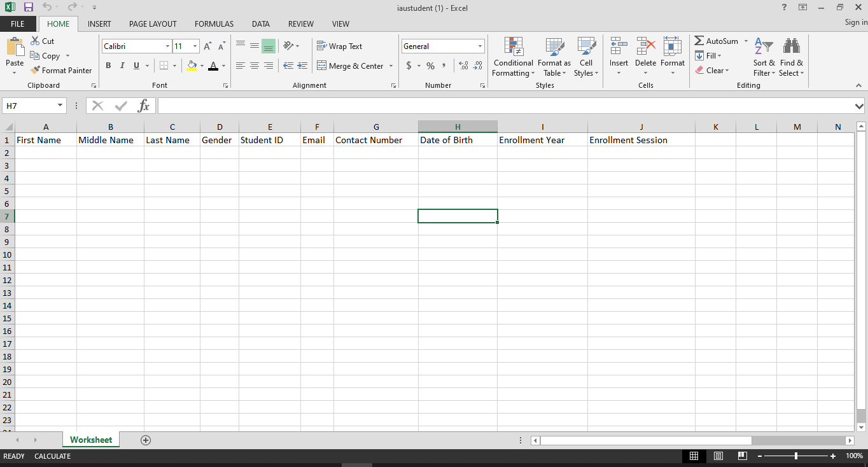This screenshot has height=467, width=868.
Task: Decrease font size with the smaller A icon
Action: point(221,46)
